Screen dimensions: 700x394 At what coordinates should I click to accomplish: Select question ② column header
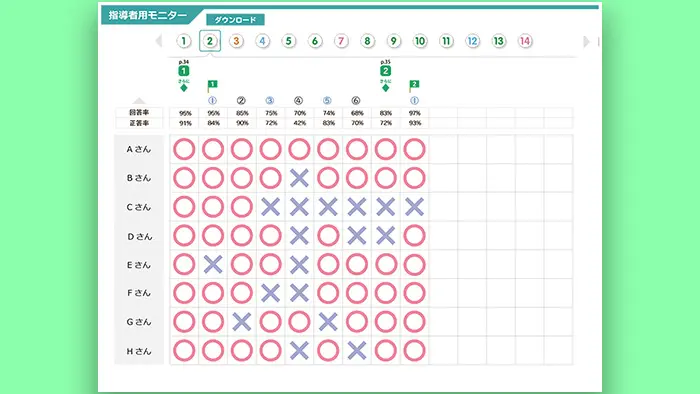click(241, 100)
